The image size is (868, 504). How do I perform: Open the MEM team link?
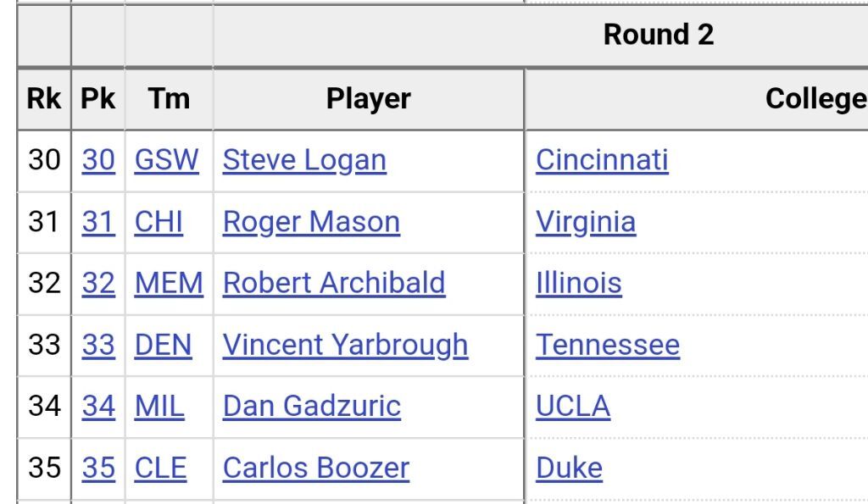(169, 283)
